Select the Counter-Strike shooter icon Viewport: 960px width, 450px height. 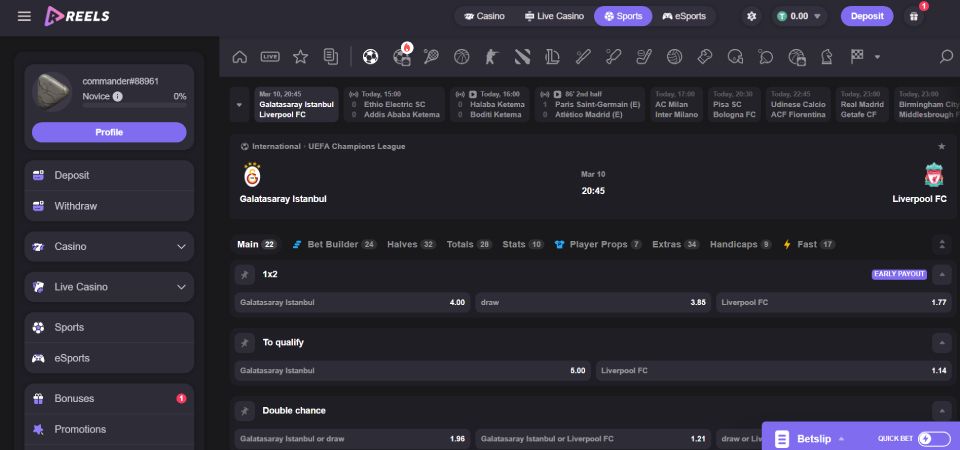(492, 57)
